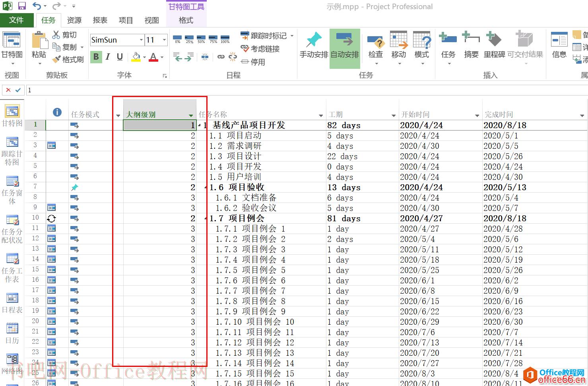
Task: Click the Move task button
Action: (398, 48)
